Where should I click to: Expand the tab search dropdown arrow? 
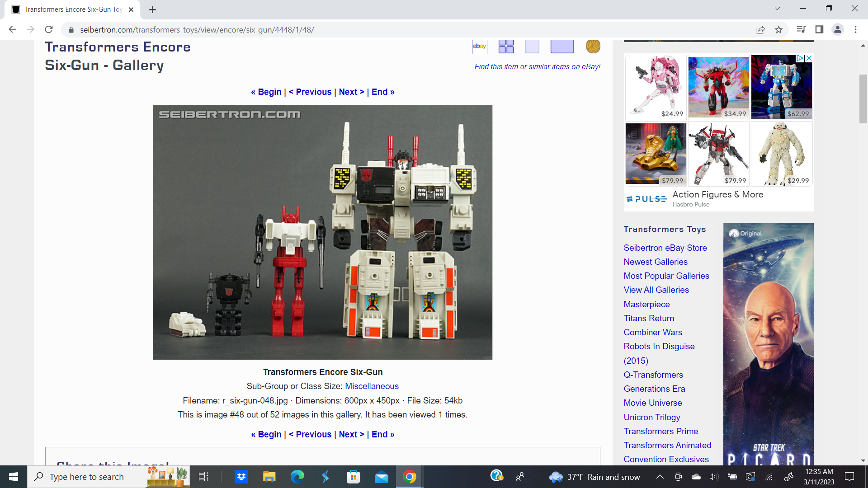point(777,9)
